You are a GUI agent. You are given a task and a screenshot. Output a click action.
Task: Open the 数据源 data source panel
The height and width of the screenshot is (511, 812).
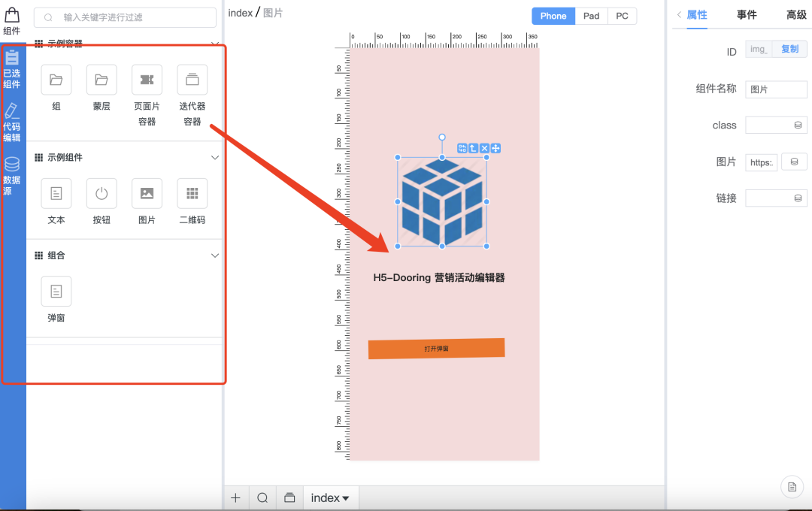tap(12, 176)
